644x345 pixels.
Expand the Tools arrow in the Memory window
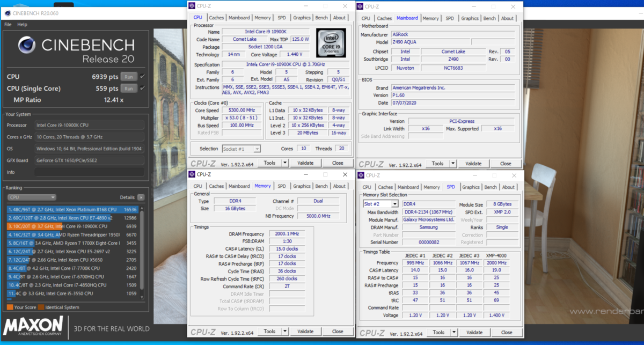point(284,332)
